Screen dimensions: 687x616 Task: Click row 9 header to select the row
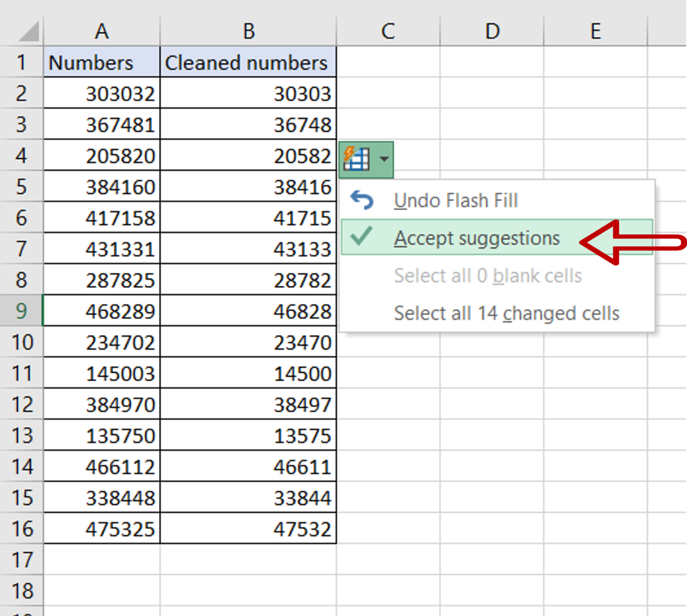point(22,311)
